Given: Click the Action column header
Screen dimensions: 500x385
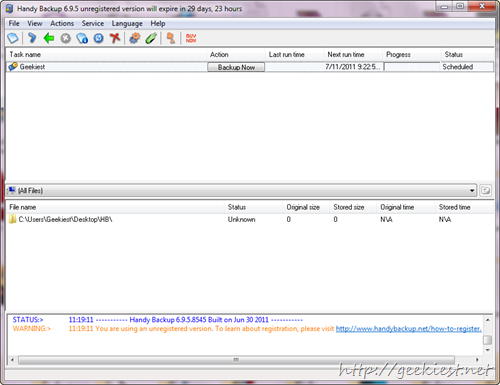Looking at the screenshot, I should click(x=236, y=55).
